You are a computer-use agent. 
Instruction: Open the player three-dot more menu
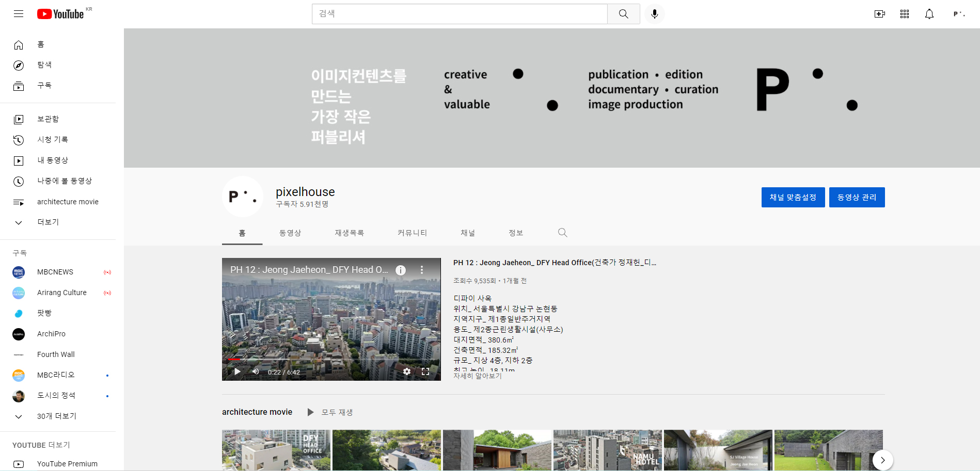422,270
